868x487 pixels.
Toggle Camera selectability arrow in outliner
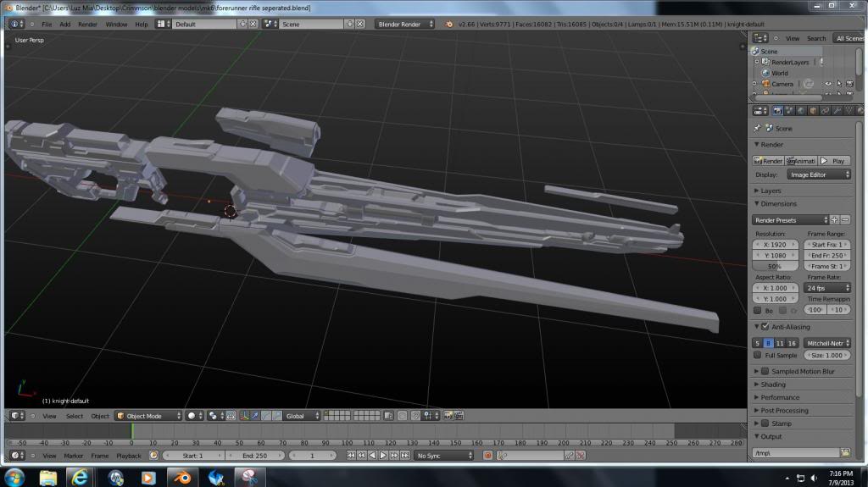pyautogui.click(x=839, y=84)
